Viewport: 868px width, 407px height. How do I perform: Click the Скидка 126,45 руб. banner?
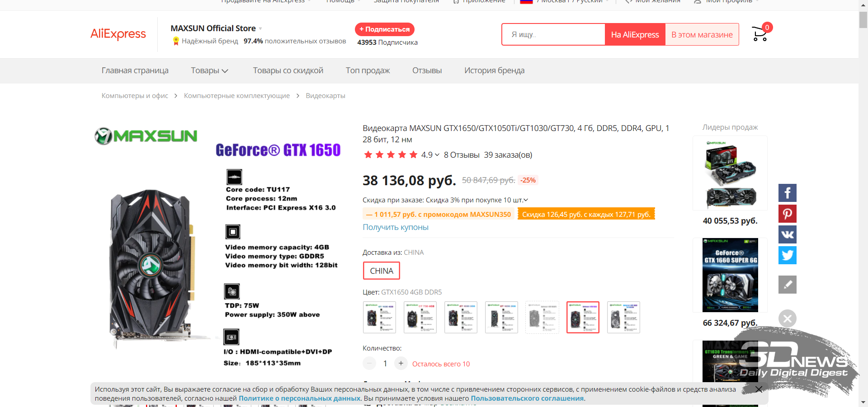(586, 214)
